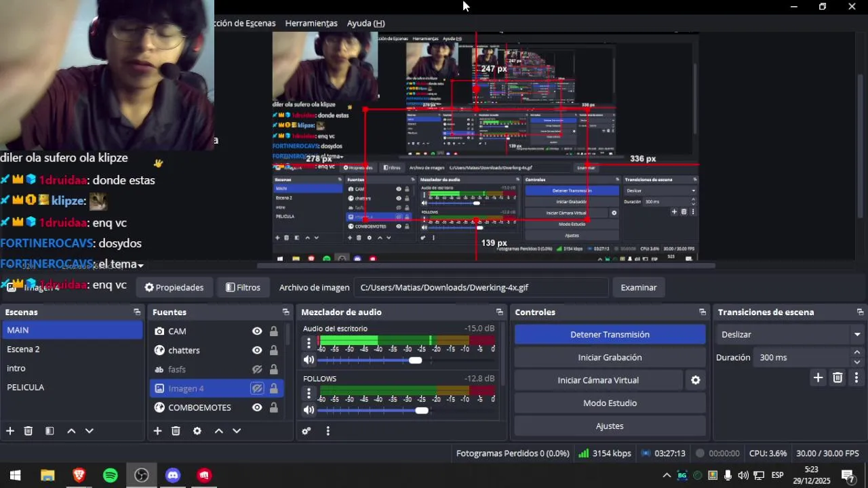Click the Archivo de imagen path field
This screenshot has height=488, width=868.
click(x=480, y=287)
